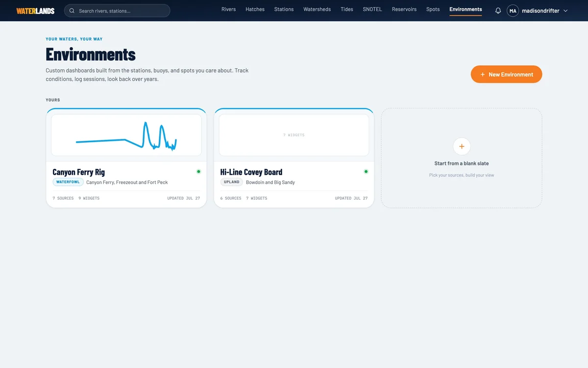
Task: Click green status dot on Hi-Line Covey Board
Action: click(366, 172)
